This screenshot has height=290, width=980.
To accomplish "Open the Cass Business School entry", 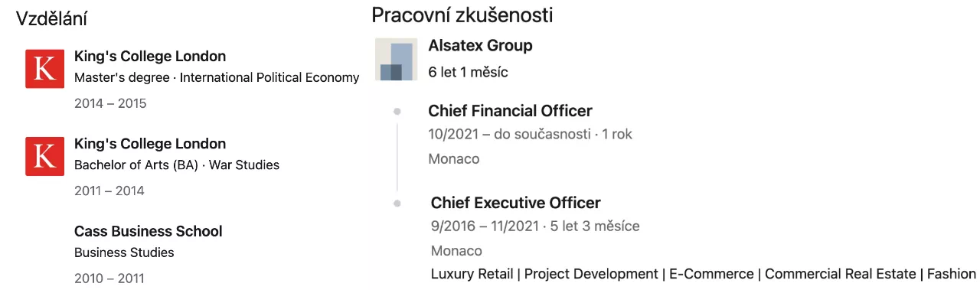I will pos(149,231).
